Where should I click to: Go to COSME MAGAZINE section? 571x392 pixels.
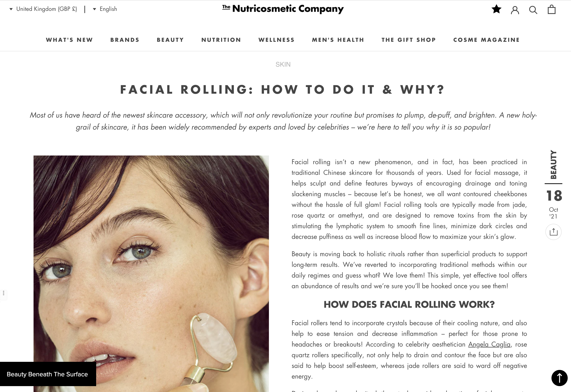coord(486,40)
